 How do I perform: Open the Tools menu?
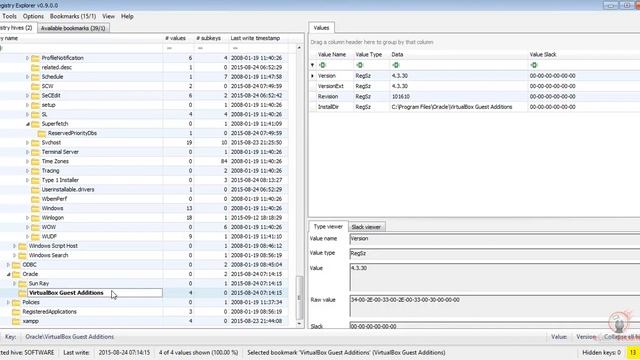(9, 16)
